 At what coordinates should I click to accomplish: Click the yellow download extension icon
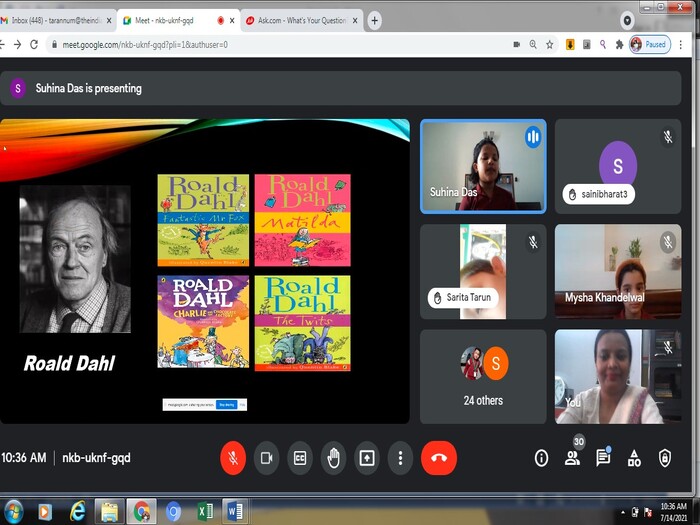coord(570,44)
